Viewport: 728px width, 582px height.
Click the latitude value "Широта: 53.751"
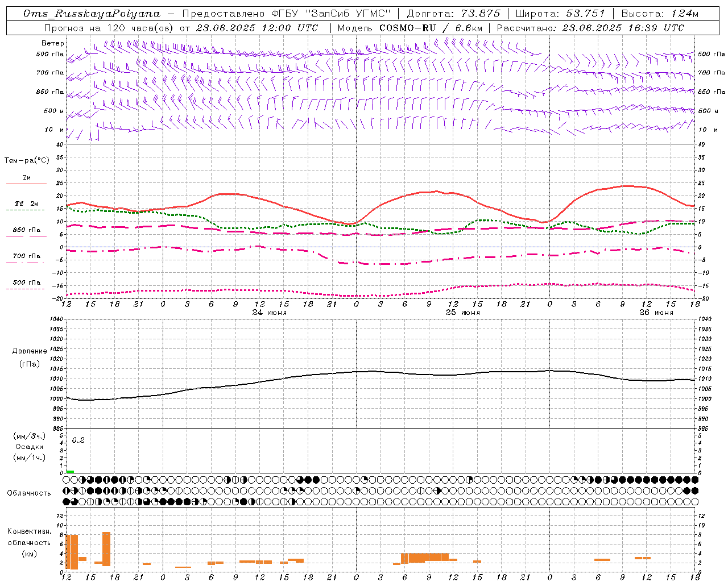[560, 14]
